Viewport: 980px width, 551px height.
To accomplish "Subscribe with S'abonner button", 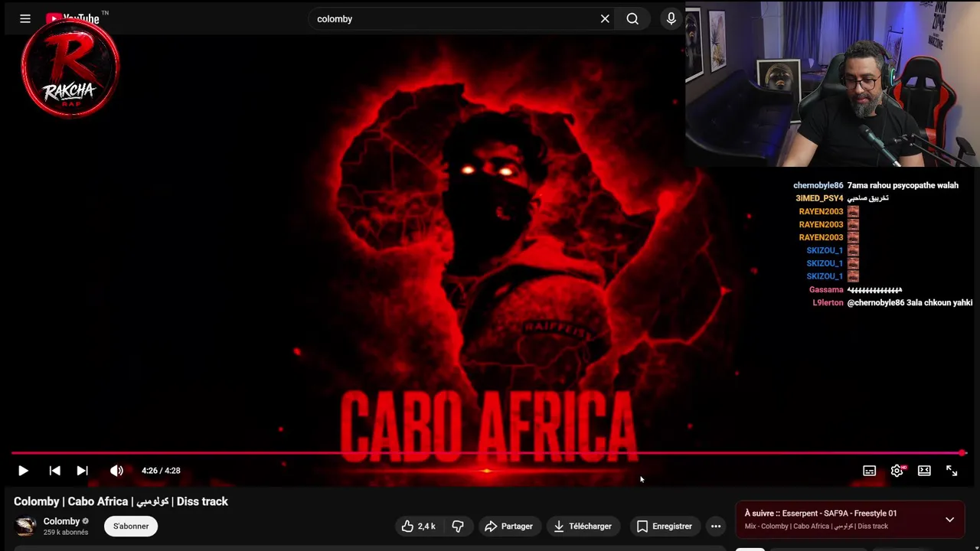I will pos(131,526).
